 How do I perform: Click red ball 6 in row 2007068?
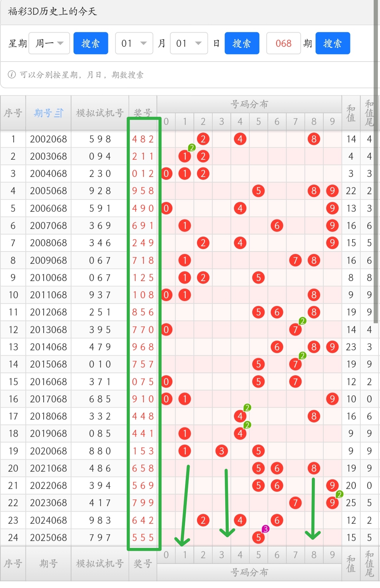(x=277, y=226)
